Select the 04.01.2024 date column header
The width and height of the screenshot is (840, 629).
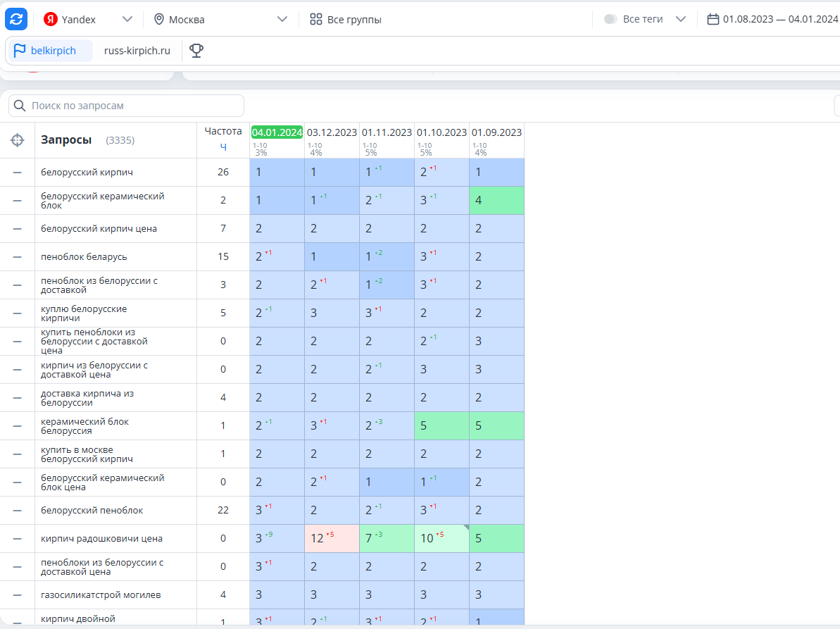277,132
